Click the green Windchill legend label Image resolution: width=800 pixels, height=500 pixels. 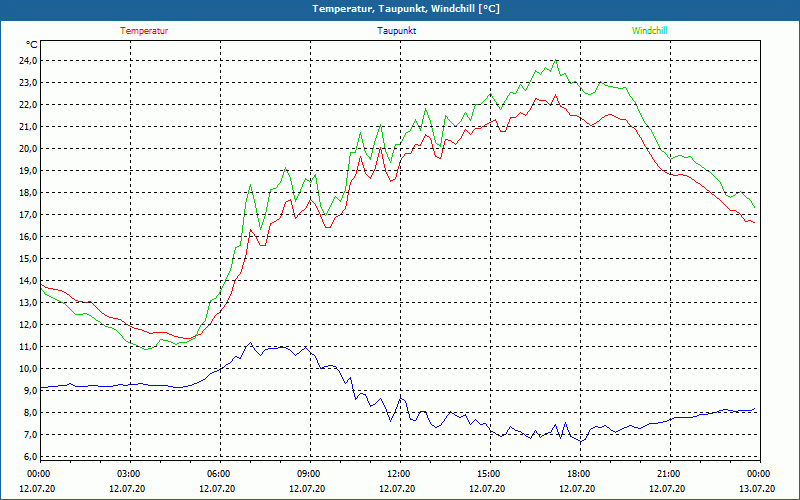point(649,31)
